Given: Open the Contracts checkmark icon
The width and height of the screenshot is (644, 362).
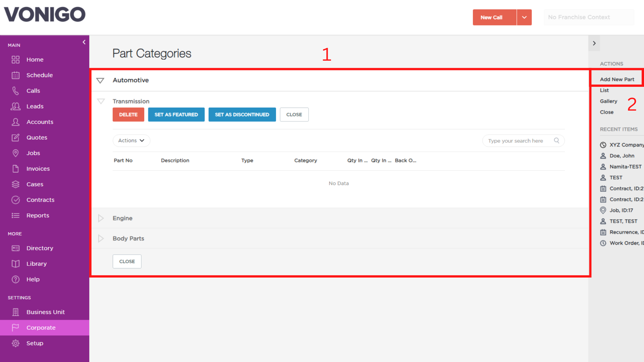Looking at the screenshot, I should [15, 200].
